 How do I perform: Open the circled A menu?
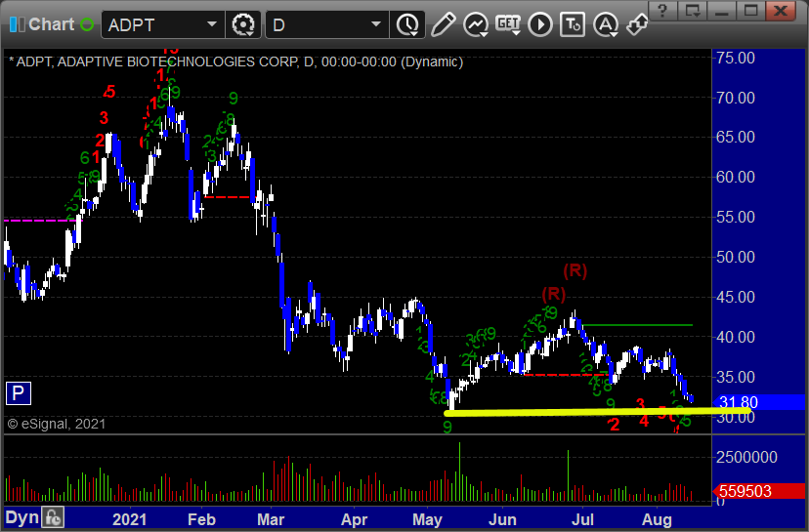[606, 24]
